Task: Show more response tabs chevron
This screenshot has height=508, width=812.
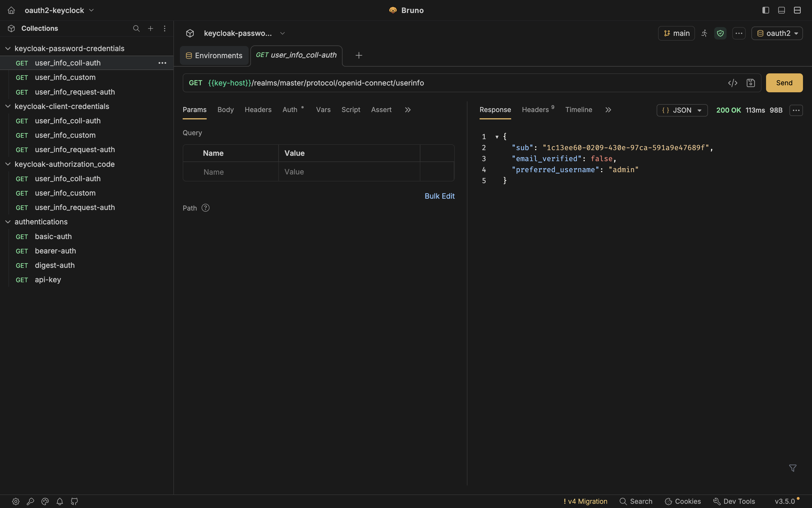Action: point(608,110)
